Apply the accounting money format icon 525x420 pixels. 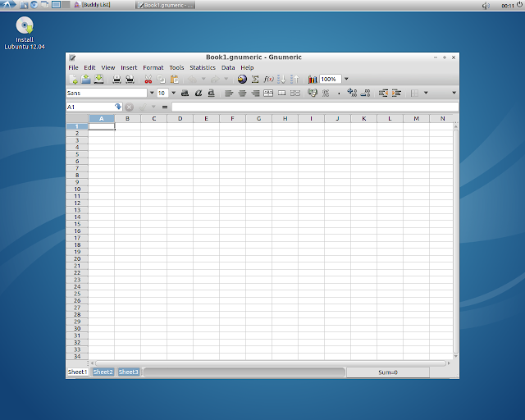tap(313, 93)
